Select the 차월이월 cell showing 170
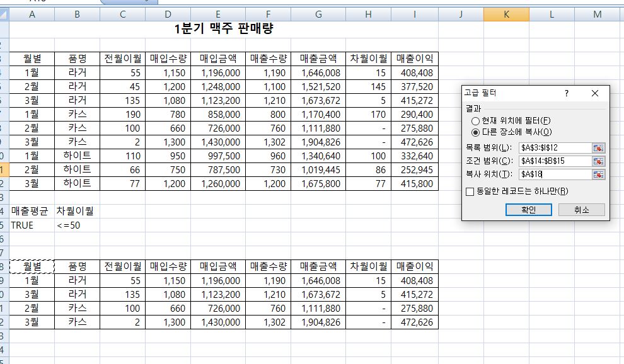624x364 pixels. point(369,115)
